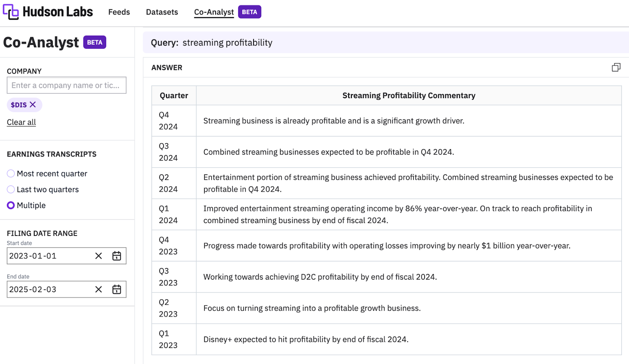Open the Feeds page
The height and width of the screenshot is (364, 629).
tap(119, 12)
